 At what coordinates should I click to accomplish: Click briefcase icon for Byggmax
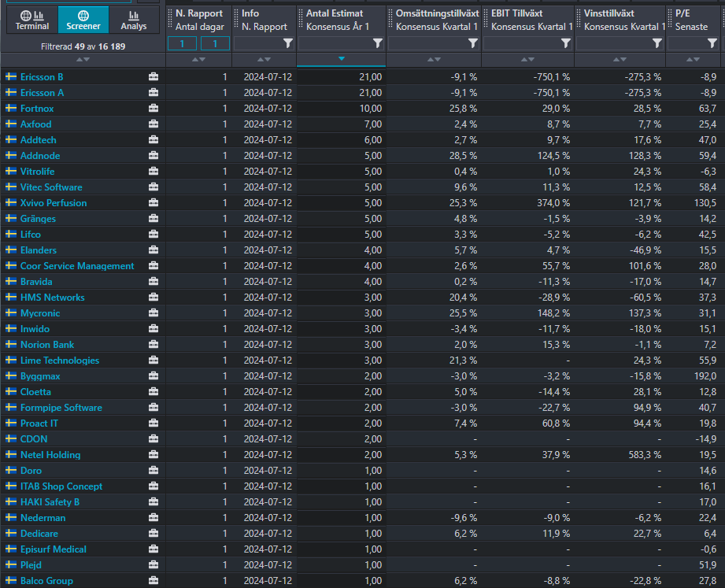[154, 375]
